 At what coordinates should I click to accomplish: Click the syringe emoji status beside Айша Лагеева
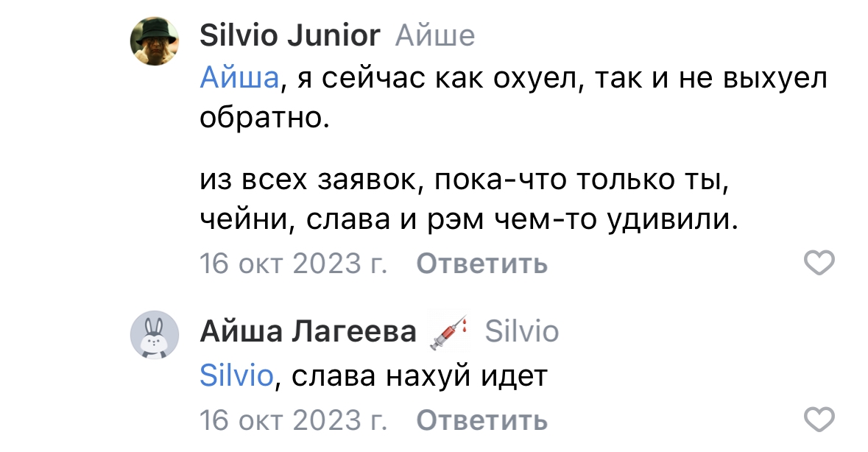(448, 332)
